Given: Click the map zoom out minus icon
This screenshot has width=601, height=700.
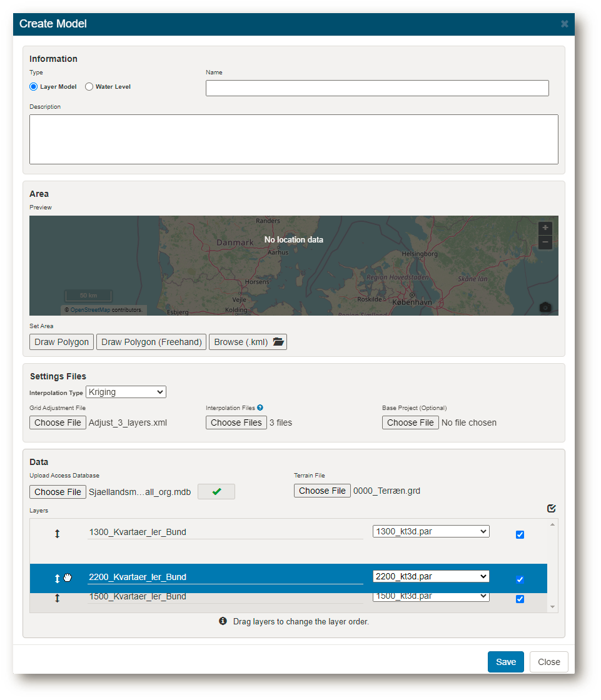Looking at the screenshot, I should [x=545, y=242].
